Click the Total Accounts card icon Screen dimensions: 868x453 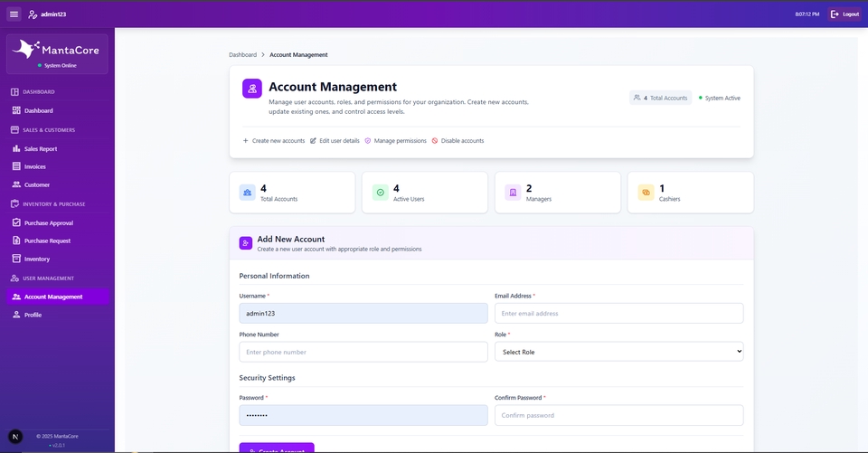(x=247, y=193)
